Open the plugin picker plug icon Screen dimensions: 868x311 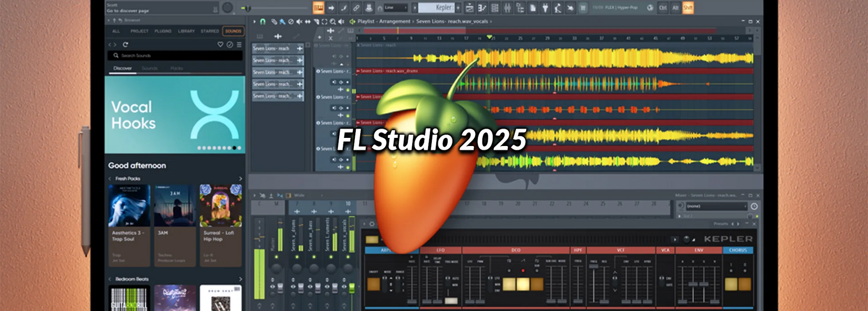[x=545, y=8]
